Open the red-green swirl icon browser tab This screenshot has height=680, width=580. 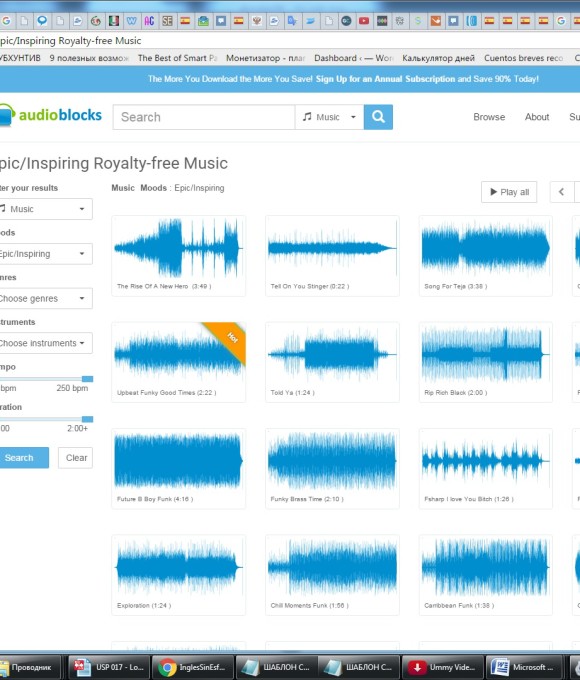pos(96,20)
